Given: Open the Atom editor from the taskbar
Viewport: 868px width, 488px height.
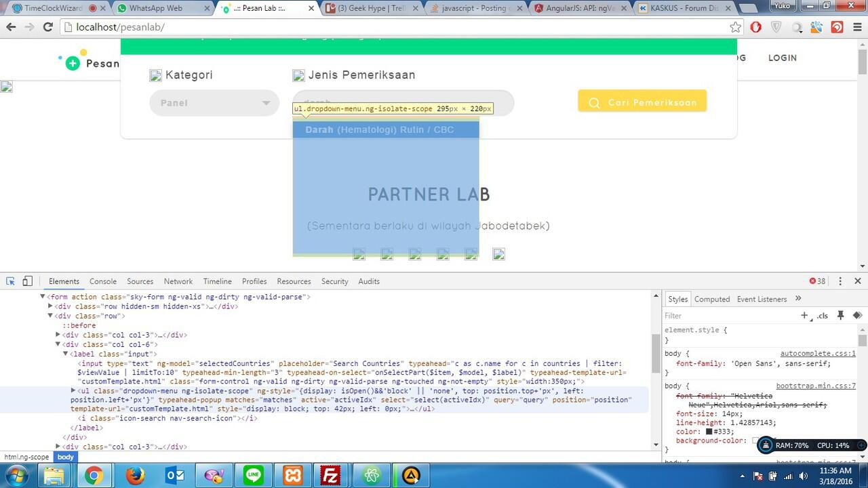Looking at the screenshot, I should pos(372,476).
